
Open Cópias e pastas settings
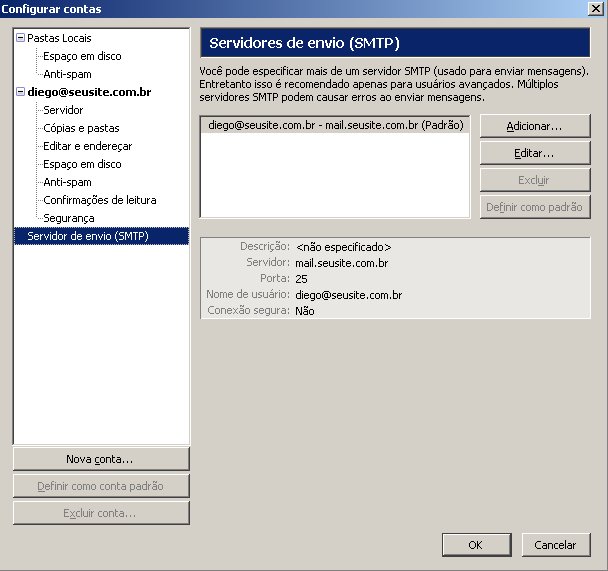coord(80,128)
